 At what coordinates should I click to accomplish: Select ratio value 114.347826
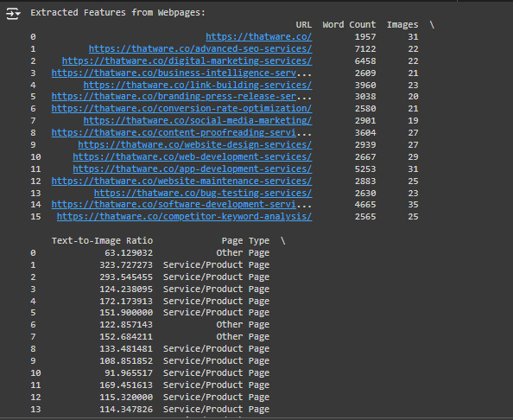coord(126,410)
